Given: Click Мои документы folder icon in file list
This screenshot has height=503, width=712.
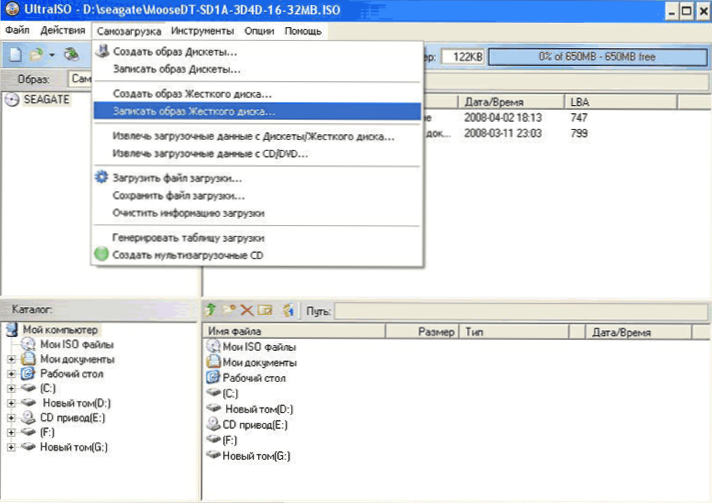Looking at the screenshot, I should 213,362.
